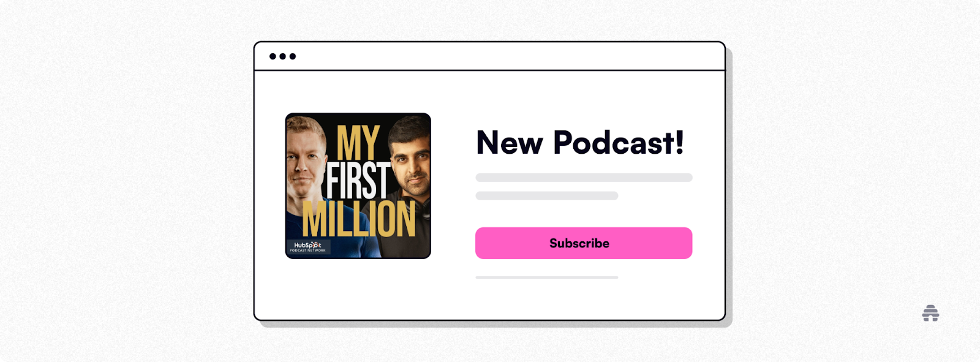The image size is (980, 362).
Task: Click the HubSpot Podcast Network badge
Action: [x=309, y=247]
